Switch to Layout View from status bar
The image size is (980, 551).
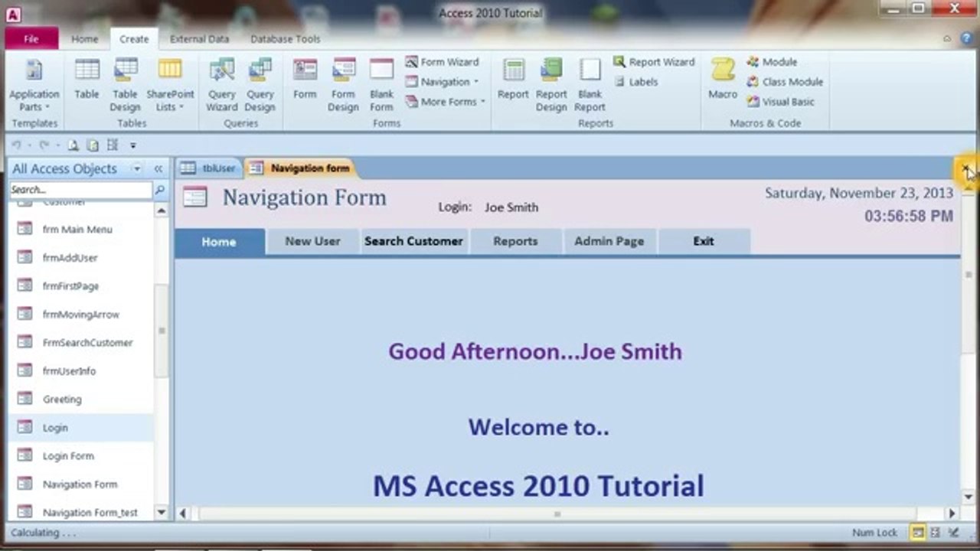935,533
